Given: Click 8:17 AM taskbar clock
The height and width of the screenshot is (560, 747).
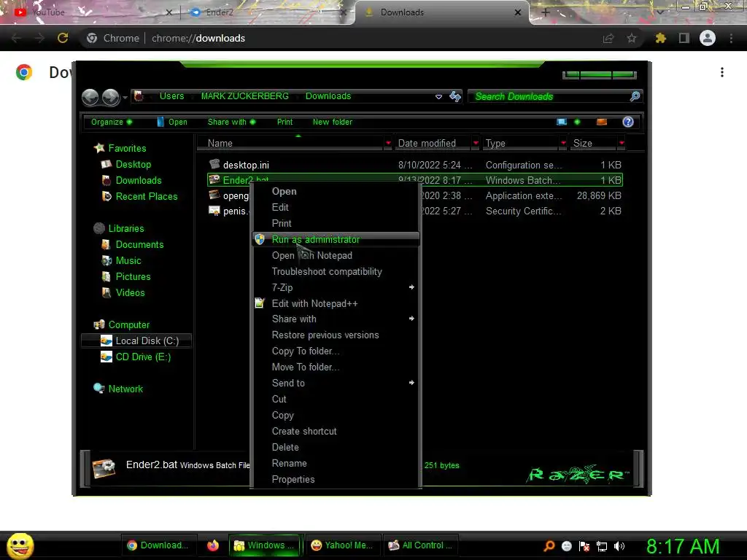Looking at the screenshot, I should [682, 546].
